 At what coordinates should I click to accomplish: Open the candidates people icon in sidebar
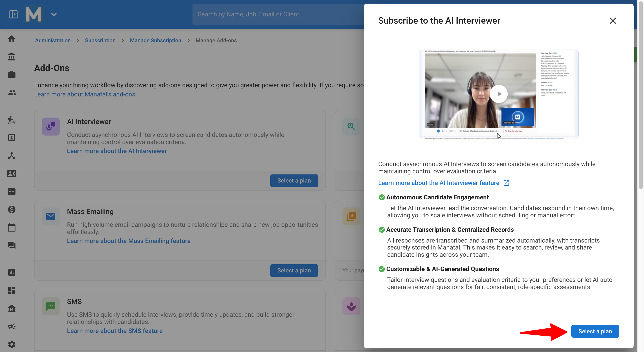click(x=11, y=92)
